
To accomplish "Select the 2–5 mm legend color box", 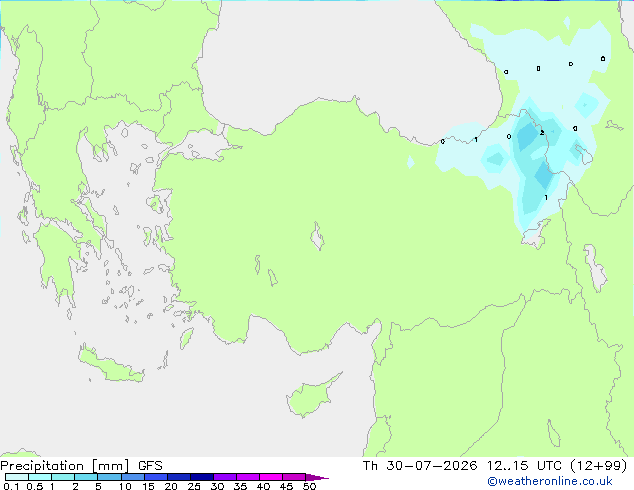I will point(86,477).
